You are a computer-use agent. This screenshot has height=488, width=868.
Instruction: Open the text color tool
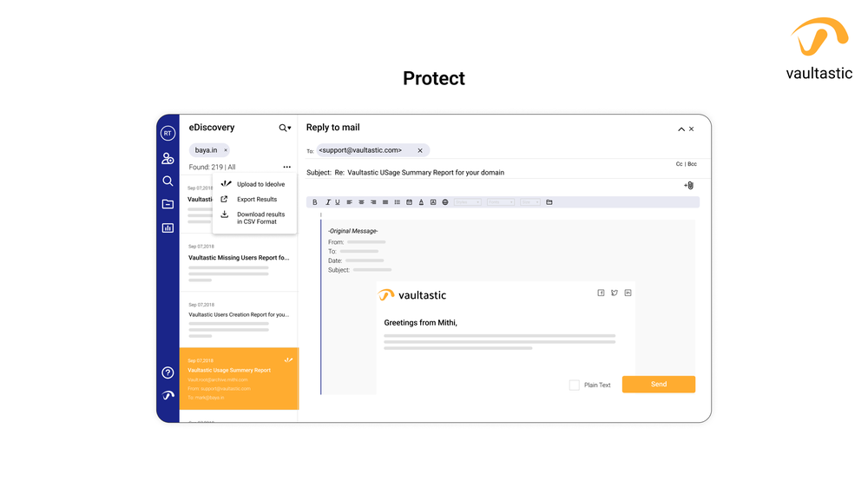[x=421, y=202]
